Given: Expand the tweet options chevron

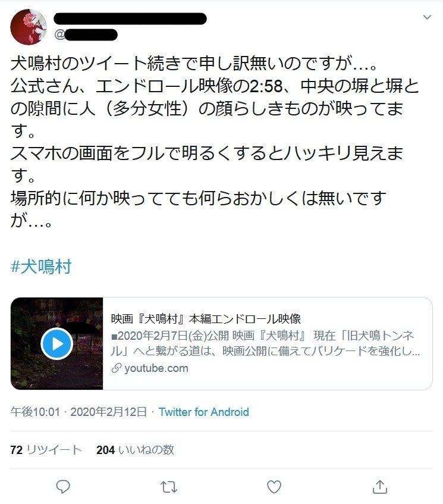Looking at the screenshot, I should (x=427, y=17).
